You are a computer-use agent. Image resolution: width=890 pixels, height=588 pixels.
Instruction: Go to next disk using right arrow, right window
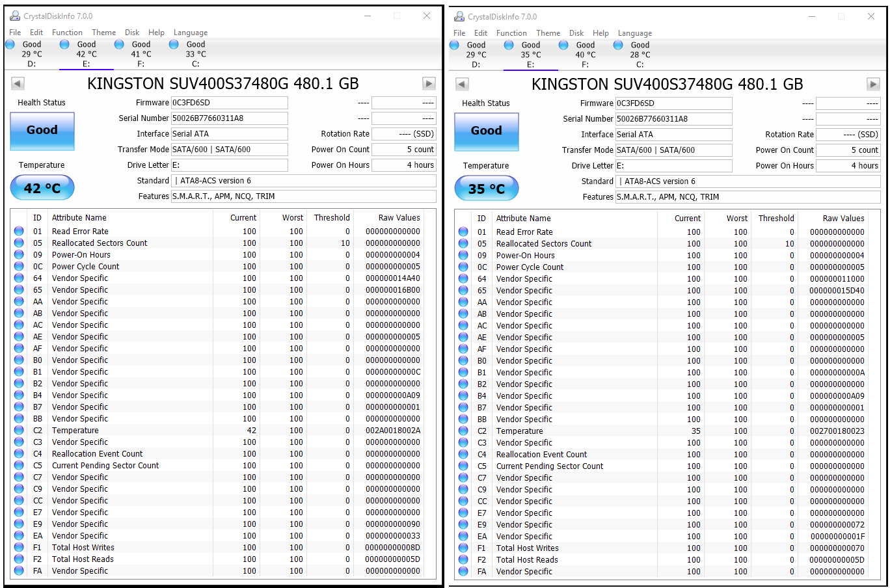pos(873,84)
